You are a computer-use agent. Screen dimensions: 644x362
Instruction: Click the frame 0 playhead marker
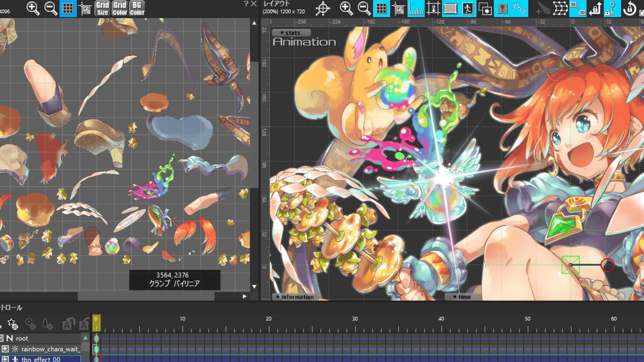(96, 323)
